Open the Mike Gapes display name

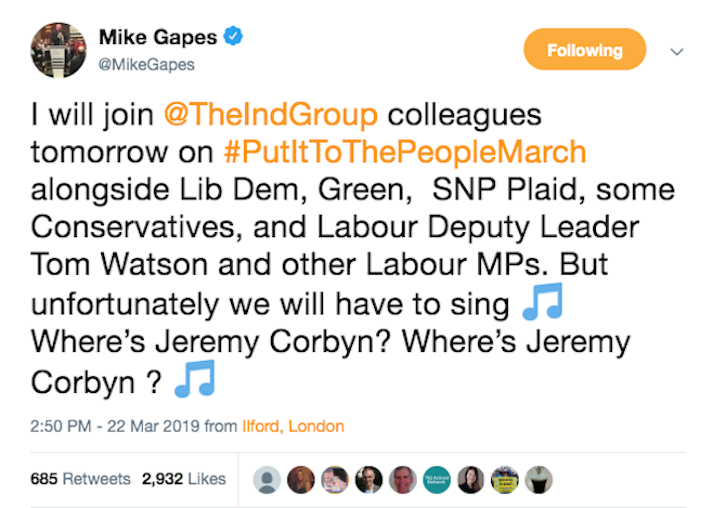158,38
